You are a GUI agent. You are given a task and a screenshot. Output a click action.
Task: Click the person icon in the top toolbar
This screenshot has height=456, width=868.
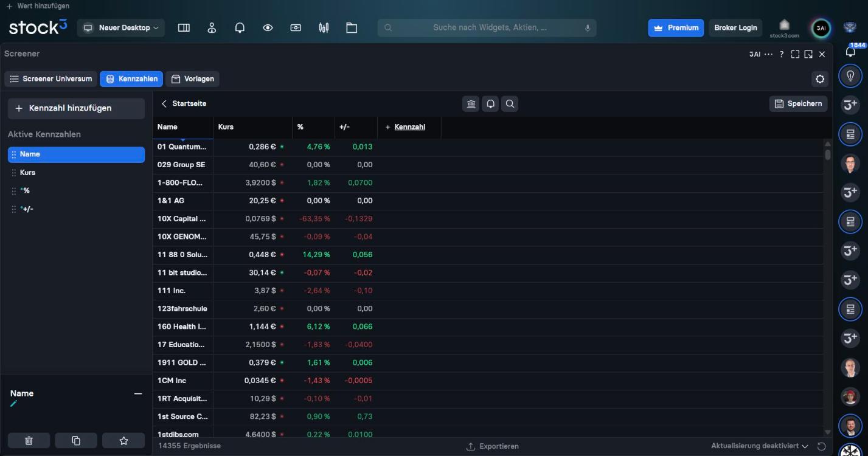click(x=212, y=27)
